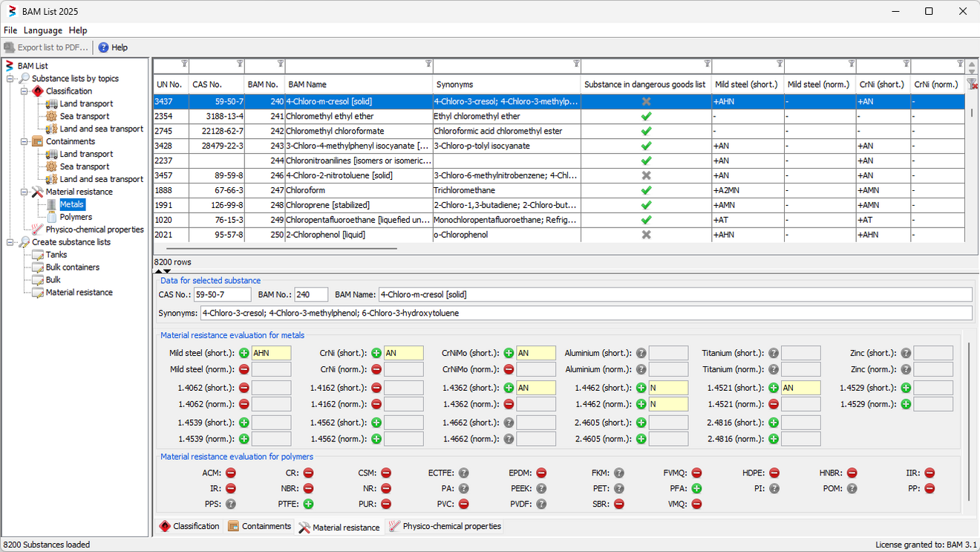980x552 pixels.
Task: Click the Bulk containers list icon
Action: tap(38, 267)
